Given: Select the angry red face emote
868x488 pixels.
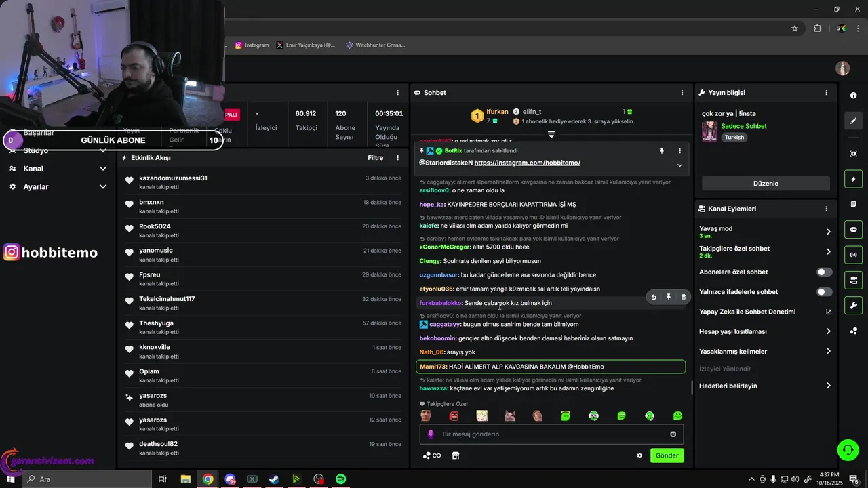Looking at the screenshot, I should tap(454, 415).
